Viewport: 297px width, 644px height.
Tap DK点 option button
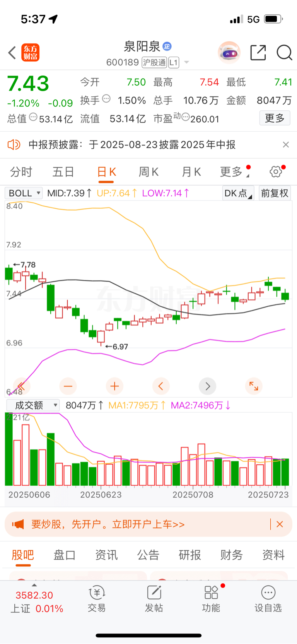pos(238,193)
